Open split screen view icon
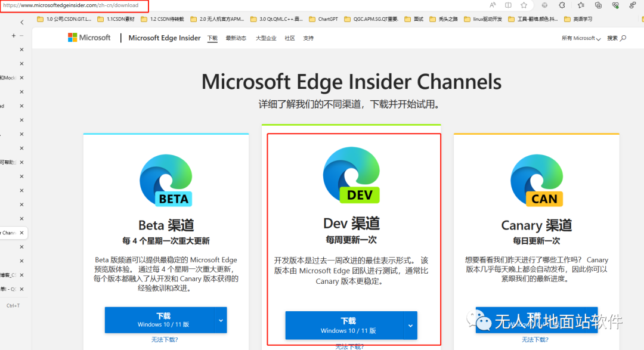Image resolution: width=644 pixels, height=350 pixels. pos(508,5)
